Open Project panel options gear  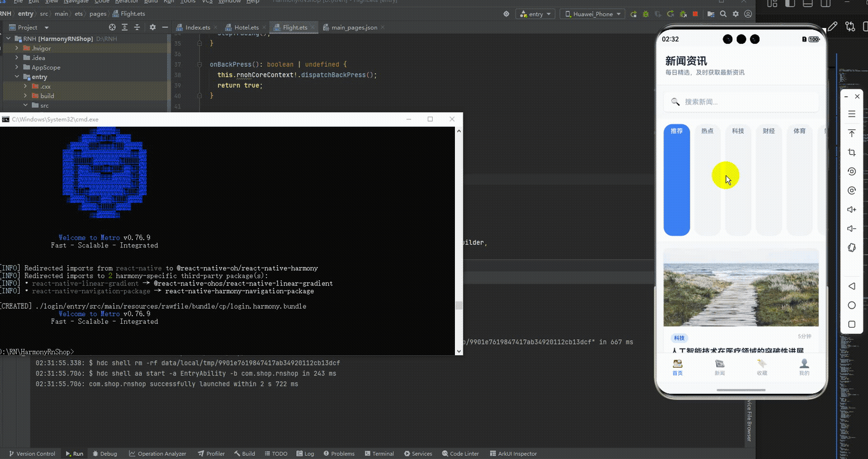[152, 27]
